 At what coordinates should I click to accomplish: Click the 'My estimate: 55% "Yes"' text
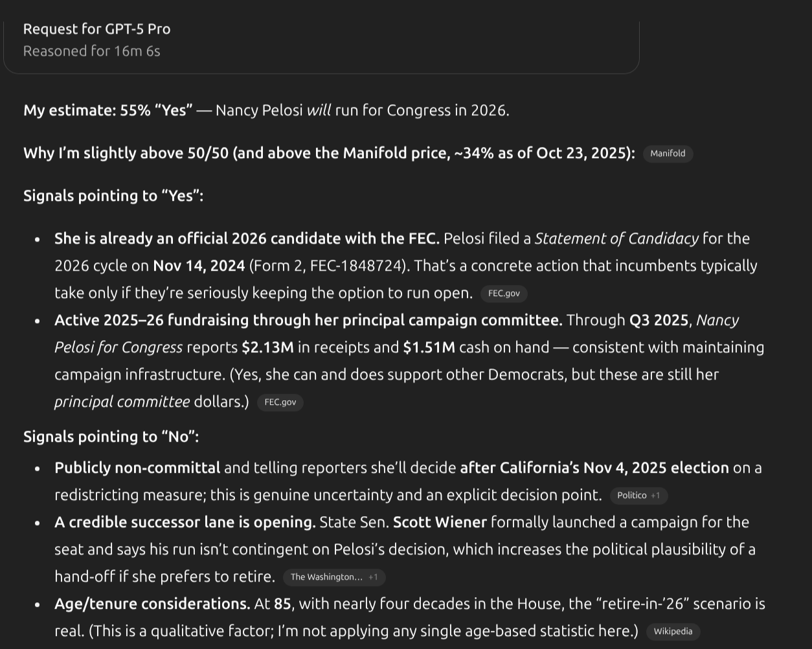(107, 110)
